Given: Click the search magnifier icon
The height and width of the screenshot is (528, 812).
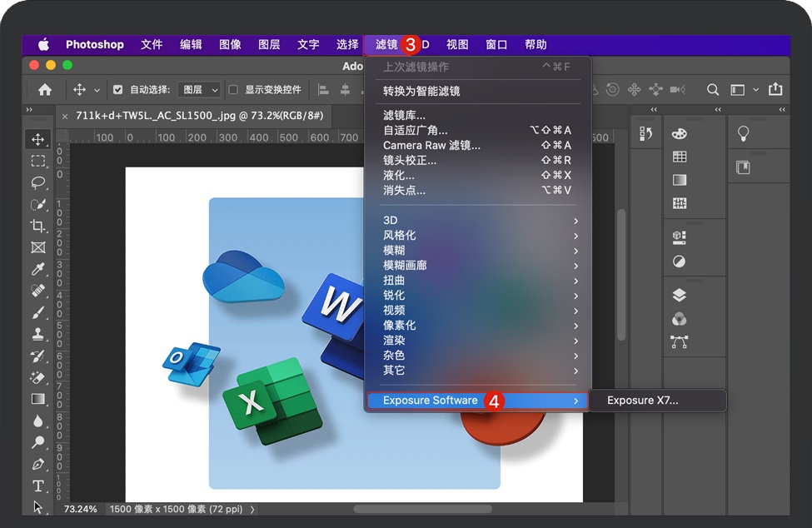Looking at the screenshot, I should [x=713, y=90].
